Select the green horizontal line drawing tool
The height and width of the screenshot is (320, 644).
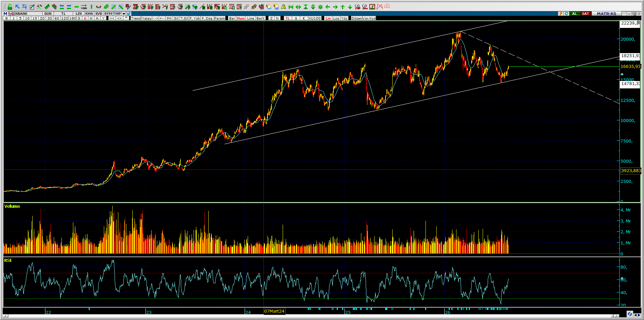pos(76,7)
